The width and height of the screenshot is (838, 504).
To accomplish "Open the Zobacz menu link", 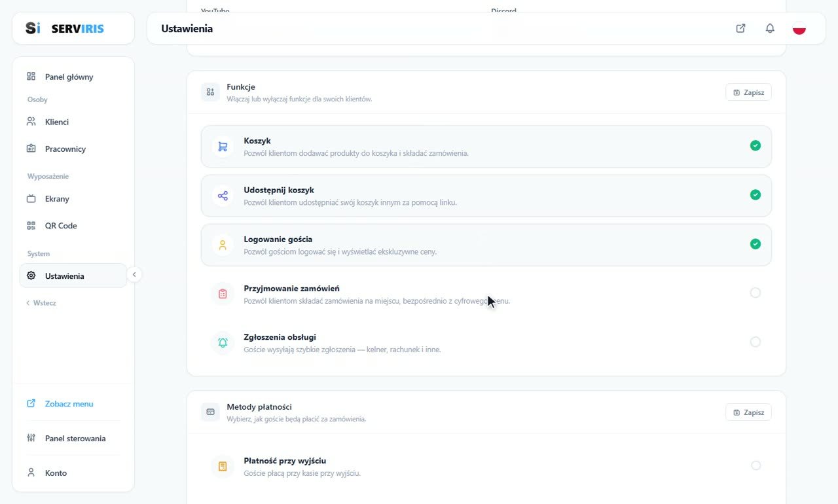I will (x=69, y=404).
